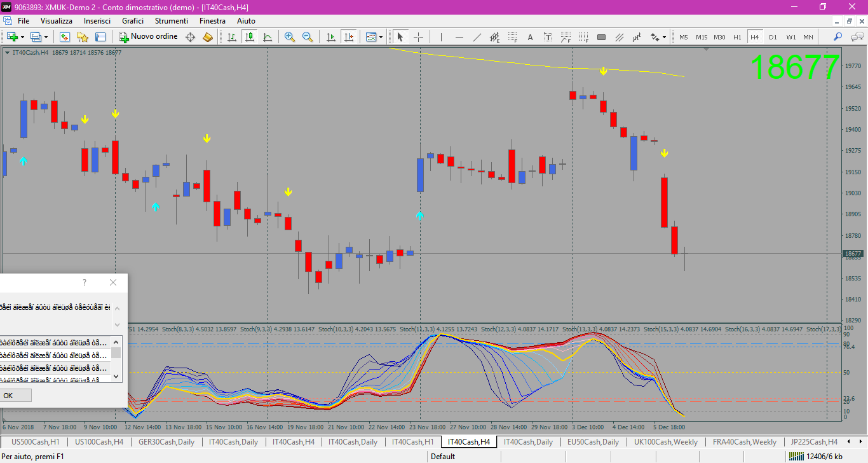Open the Profiles icon
The image size is (868, 463).
(36, 37)
